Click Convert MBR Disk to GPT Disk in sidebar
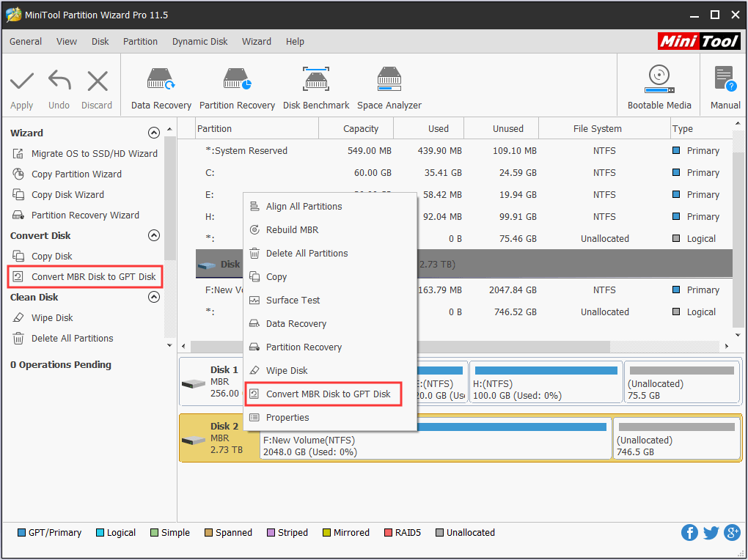 (85, 276)
